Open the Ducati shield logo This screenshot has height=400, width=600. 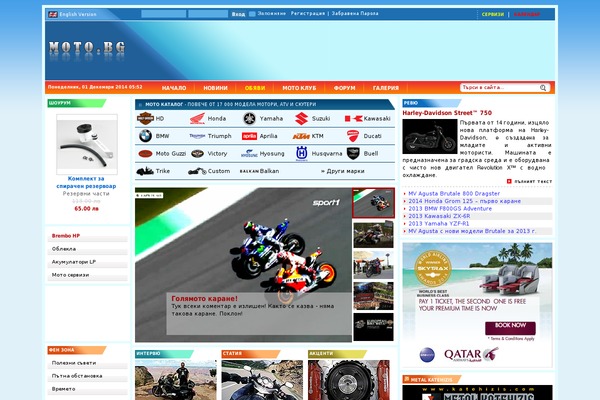click(353, 136)
